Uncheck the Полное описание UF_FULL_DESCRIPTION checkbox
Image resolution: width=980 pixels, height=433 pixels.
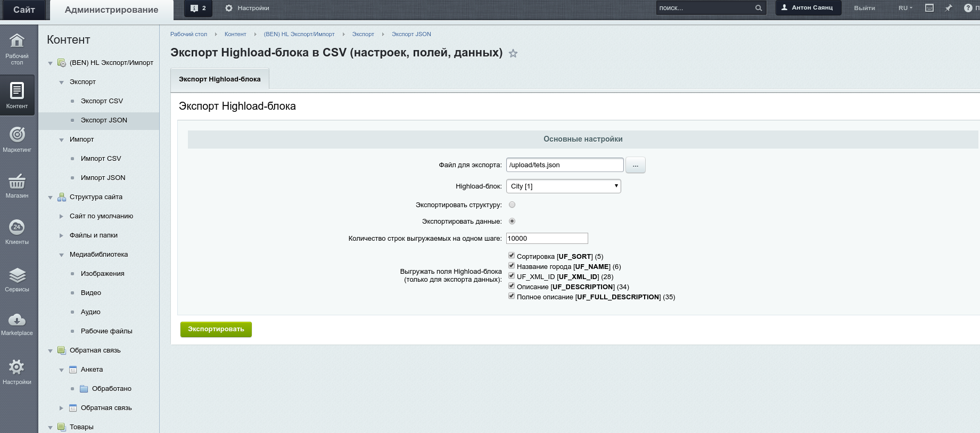click(512, 296)
